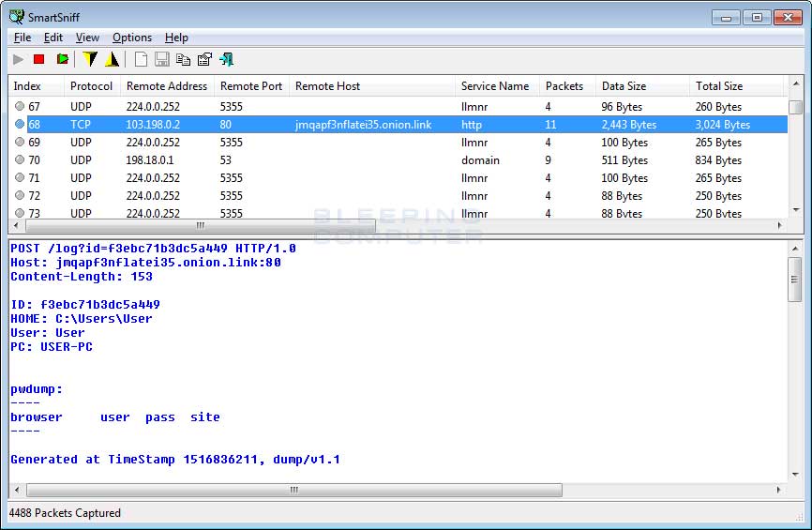Click the packet list vertical scrollbar thumb

tap(796, 107)
